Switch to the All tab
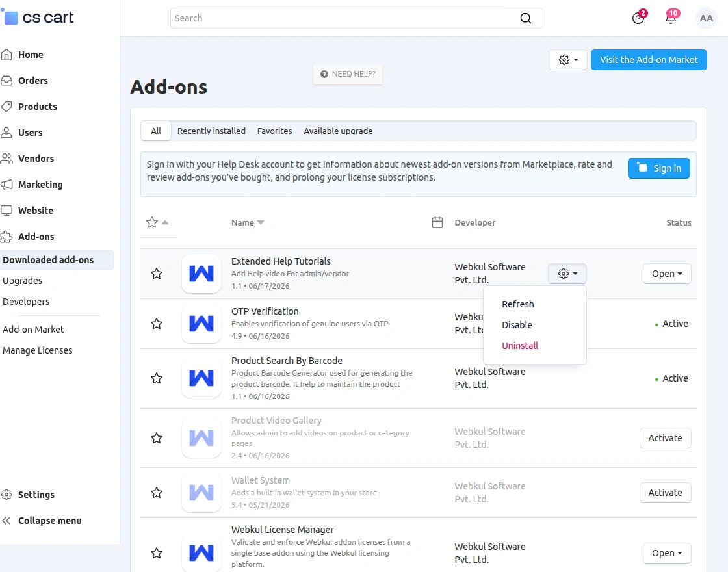The width and height of the screenshot is (728, 572). click(x=156, y=131)
